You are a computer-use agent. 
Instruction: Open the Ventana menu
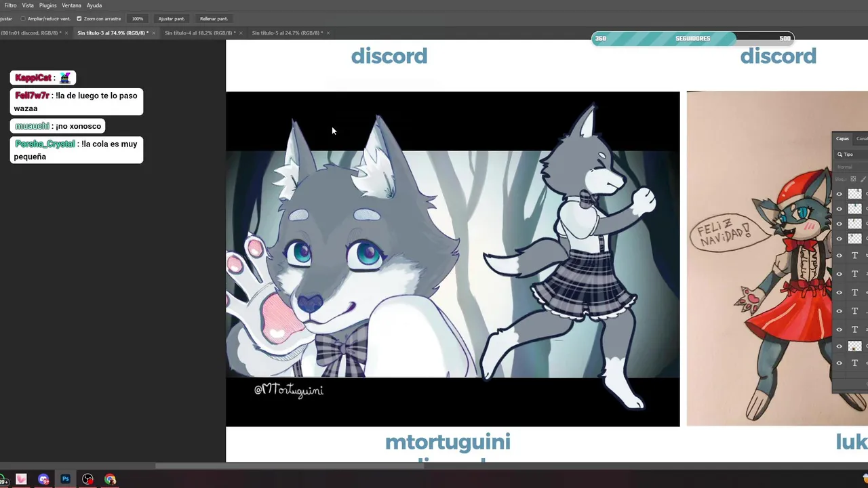tap(71, 5)
